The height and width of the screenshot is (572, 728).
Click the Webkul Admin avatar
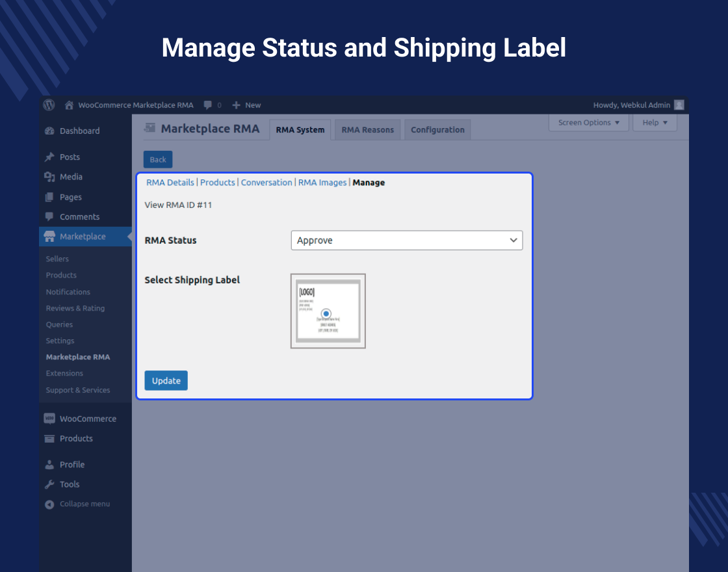pos(679,105)
